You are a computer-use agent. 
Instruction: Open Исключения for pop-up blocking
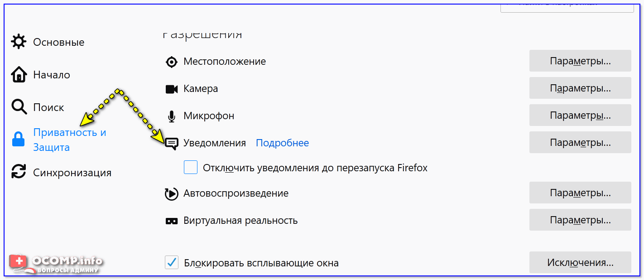tap(580, 262)
